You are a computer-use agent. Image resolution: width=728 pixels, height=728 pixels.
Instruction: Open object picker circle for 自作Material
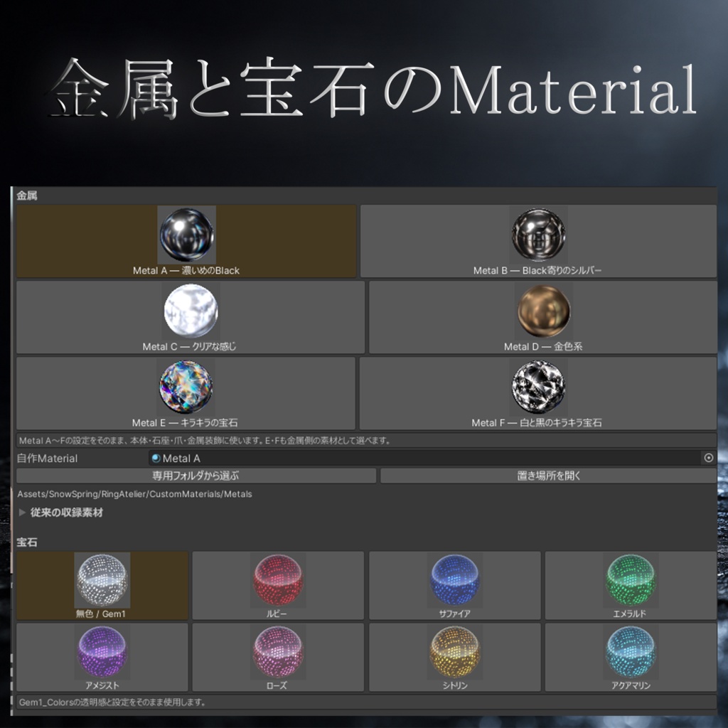tap(709, 458)
